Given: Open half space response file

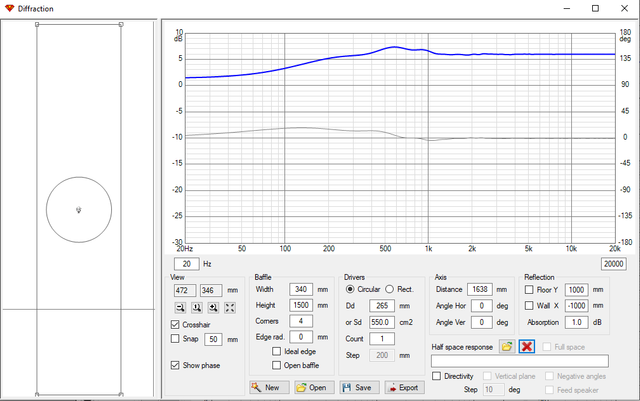Looking at the screenshot, I should (507, 347).
